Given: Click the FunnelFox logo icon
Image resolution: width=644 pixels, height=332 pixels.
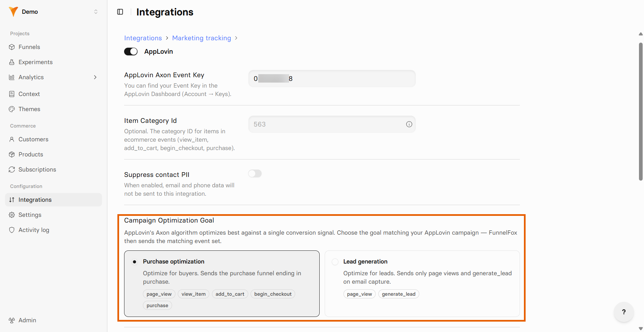Looking at the screenshot, I should point(13,12).
